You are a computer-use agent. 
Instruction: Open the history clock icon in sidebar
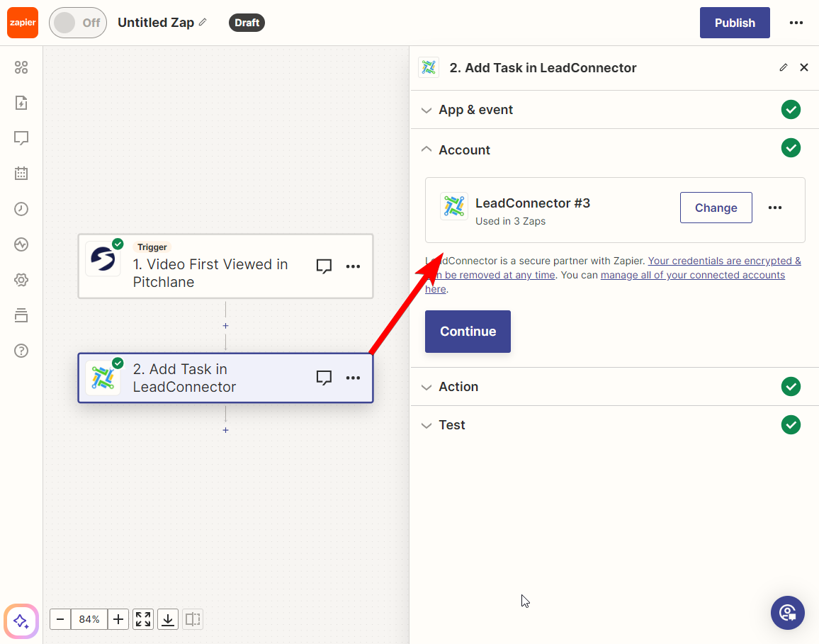point(21,209)
